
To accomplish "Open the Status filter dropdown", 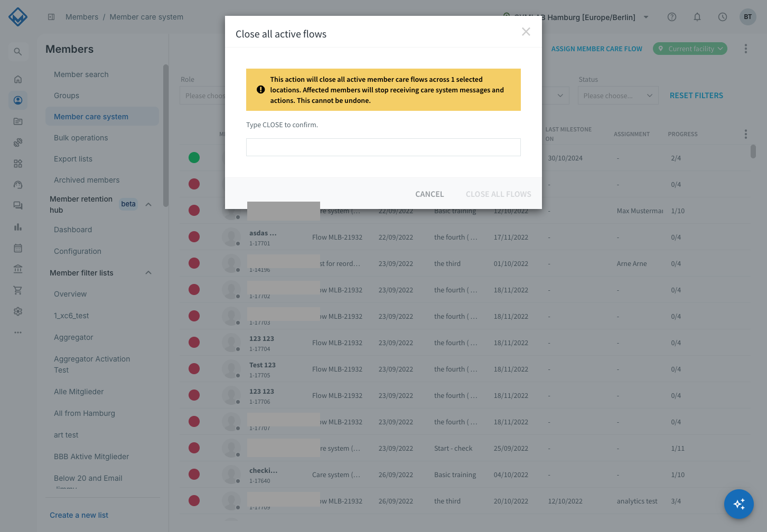I will pyautogui.click(x=618, y=96).
